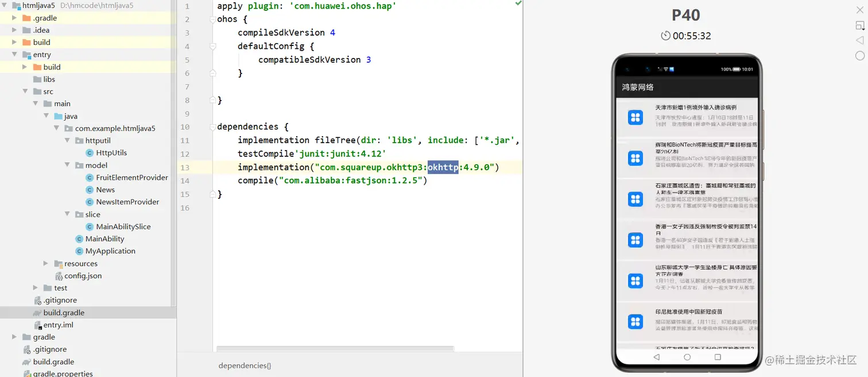Click the green inspection checkmark in the editor
The width and height of the screenshot is (868, 377).
(518, 3)
